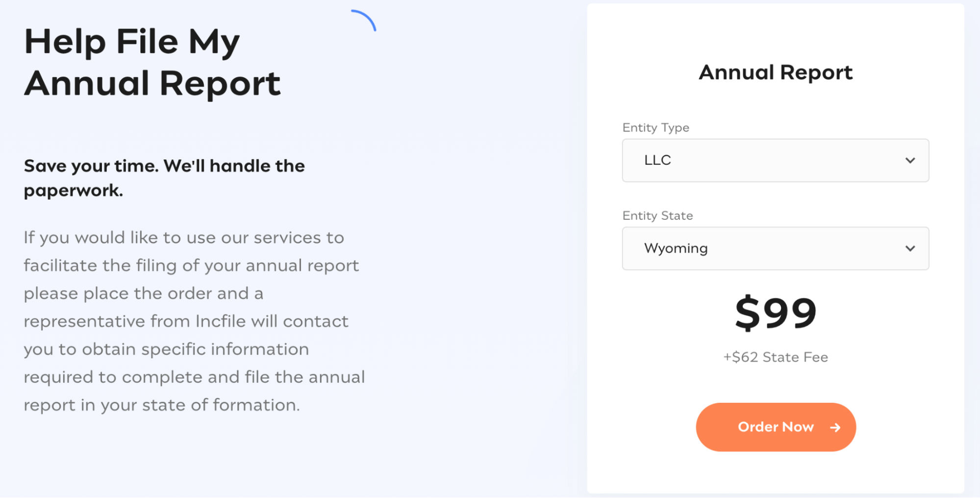980x498 pixels.
Task: Click the Wyoming text in Entity State
Action: 676,248
